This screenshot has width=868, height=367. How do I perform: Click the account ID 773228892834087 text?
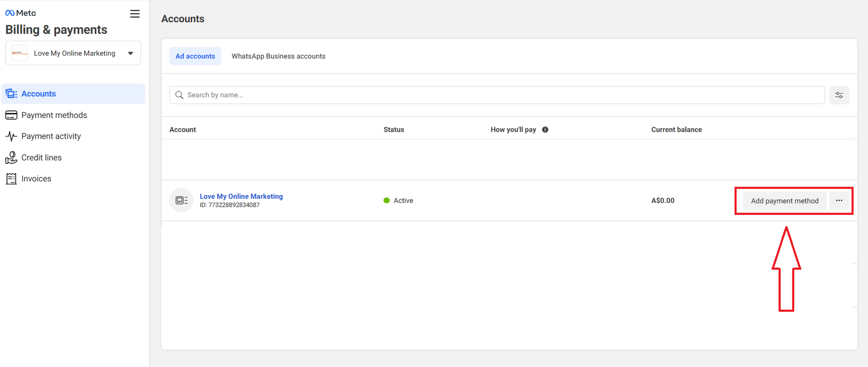pyautogui.click(x=230, y=205)
